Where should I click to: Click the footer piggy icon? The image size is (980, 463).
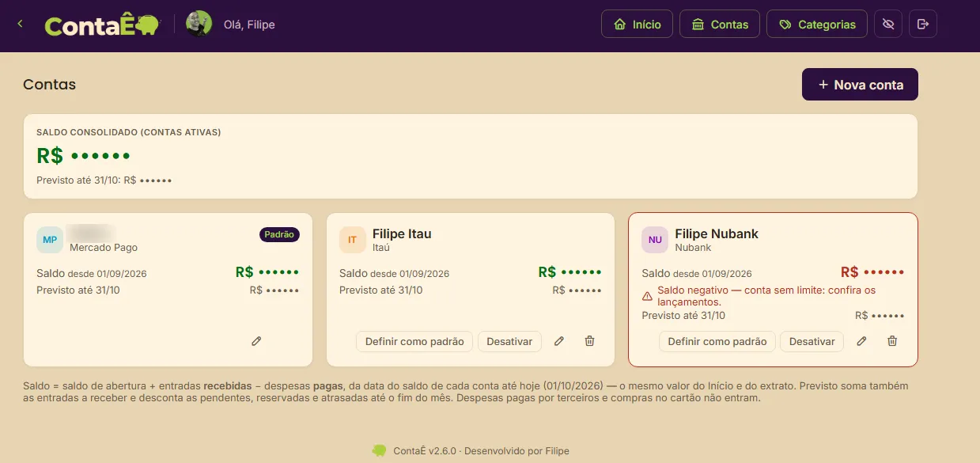380,450
